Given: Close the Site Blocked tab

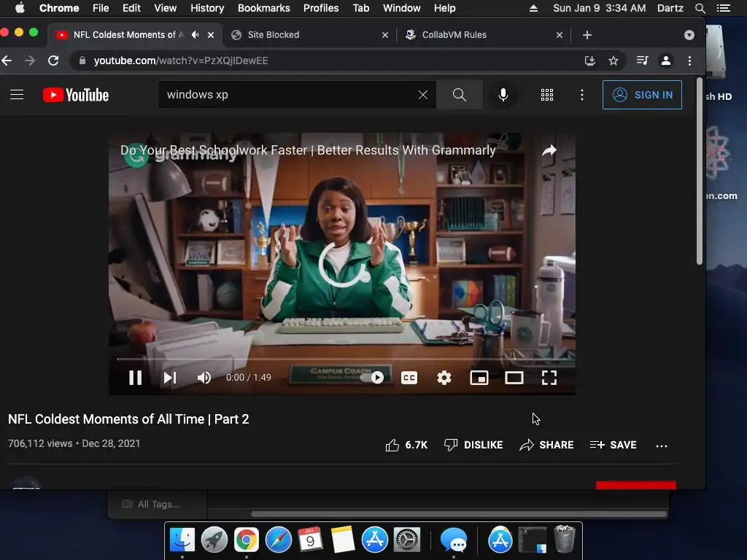Looking at the screenshot, I should (385, 35).
